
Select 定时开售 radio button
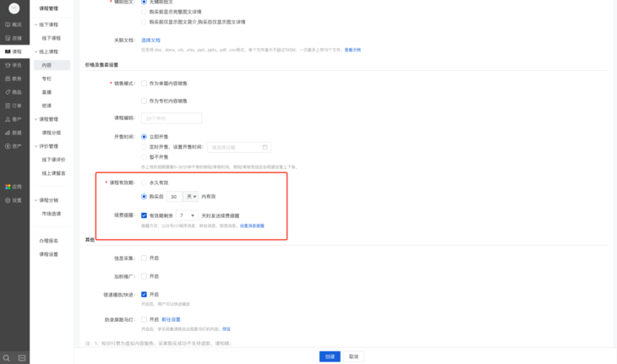144,147
